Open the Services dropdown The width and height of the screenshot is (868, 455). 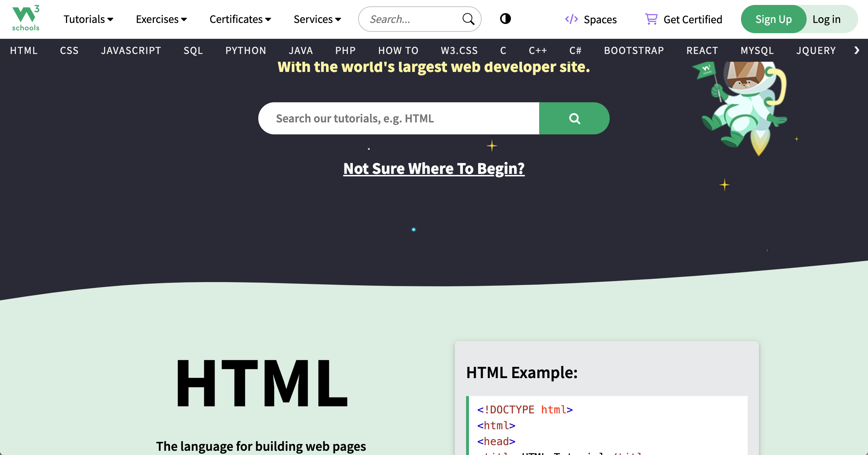coord(317,19)
